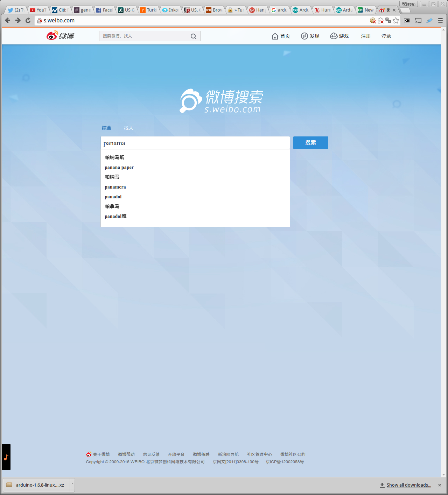
Task: Open the 开放平台 footer link
Action: [176, 454]
